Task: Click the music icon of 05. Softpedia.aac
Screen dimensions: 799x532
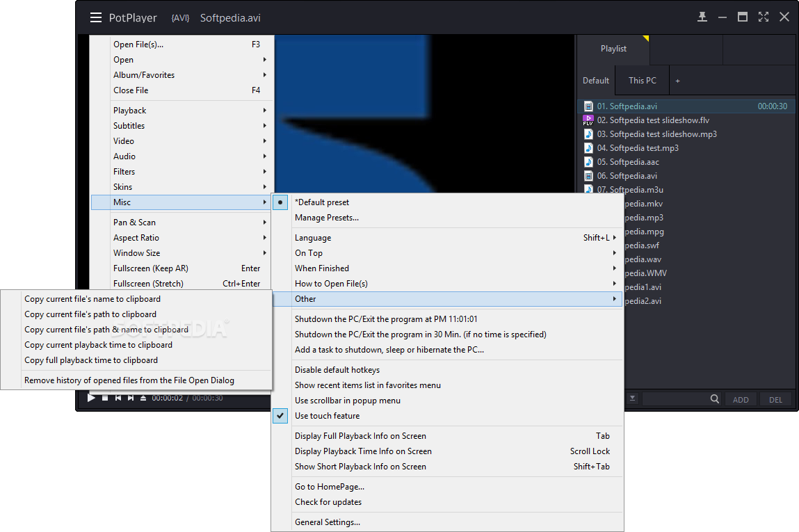Action: click(x=588, y=162)
